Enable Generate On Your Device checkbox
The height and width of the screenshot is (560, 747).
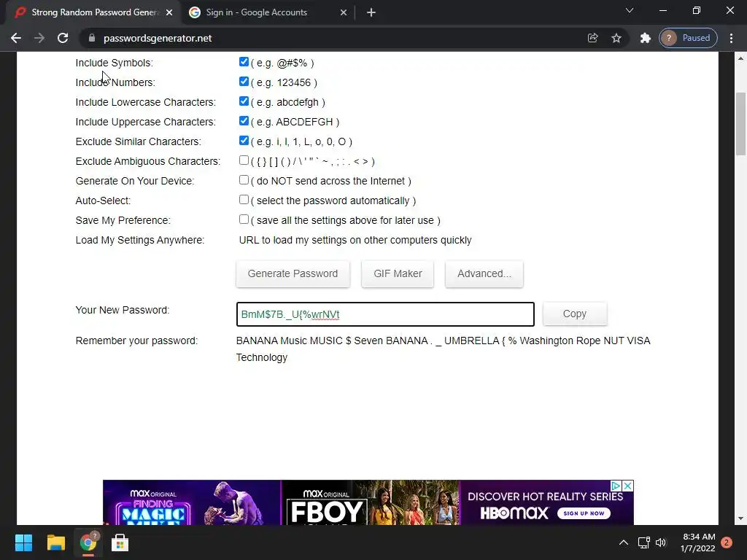coord(244,180)
